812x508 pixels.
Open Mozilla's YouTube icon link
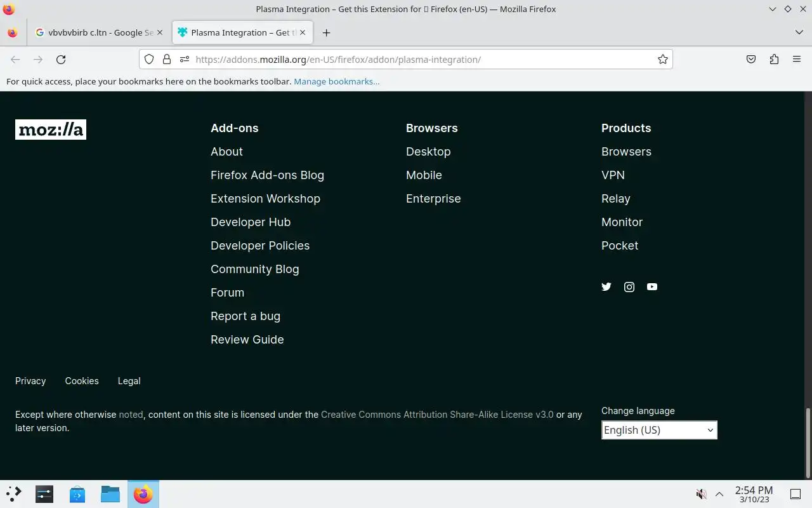click(x=652, y=287)
